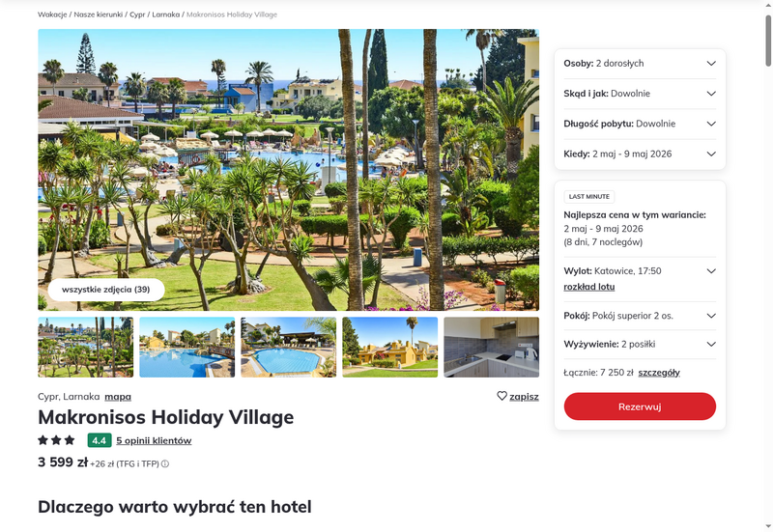
Task: Go to Nasze kierunki in the breadcrumb
Action: (x=99, y=14)
